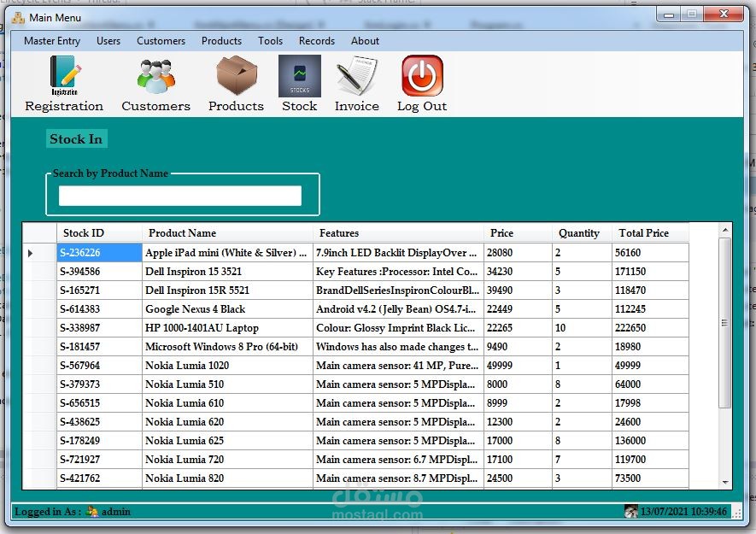
Task: Select stock ID S-394586 cell
Action: [x=99, y=272]
